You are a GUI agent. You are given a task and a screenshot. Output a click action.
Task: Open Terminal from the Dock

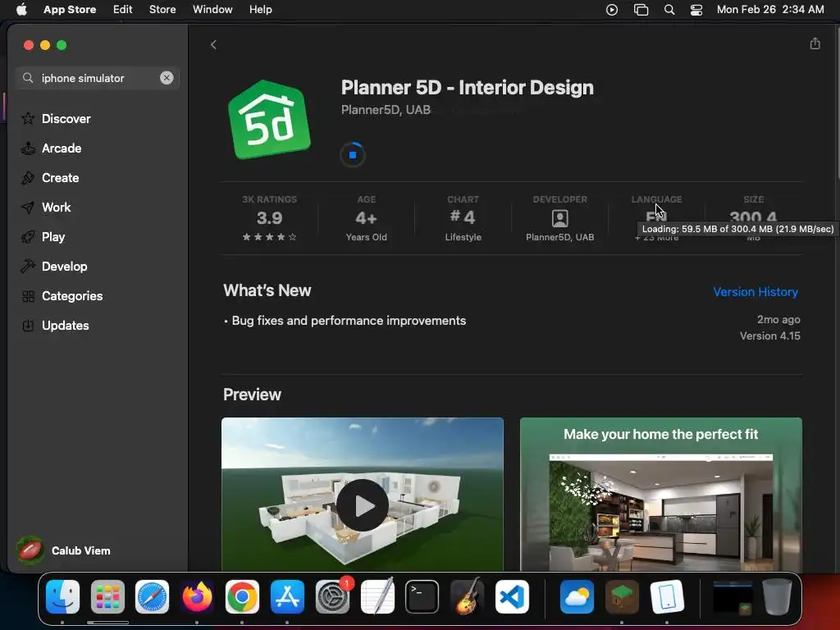(422, 596)
